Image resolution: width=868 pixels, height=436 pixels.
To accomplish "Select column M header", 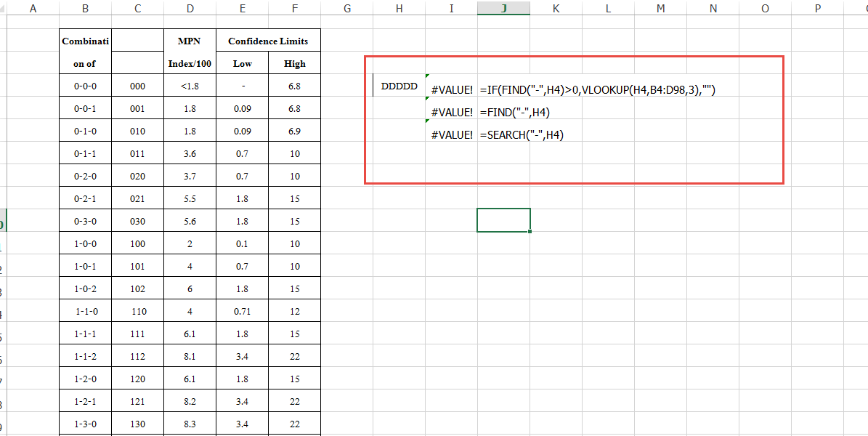I will click(x=660, y=7).
